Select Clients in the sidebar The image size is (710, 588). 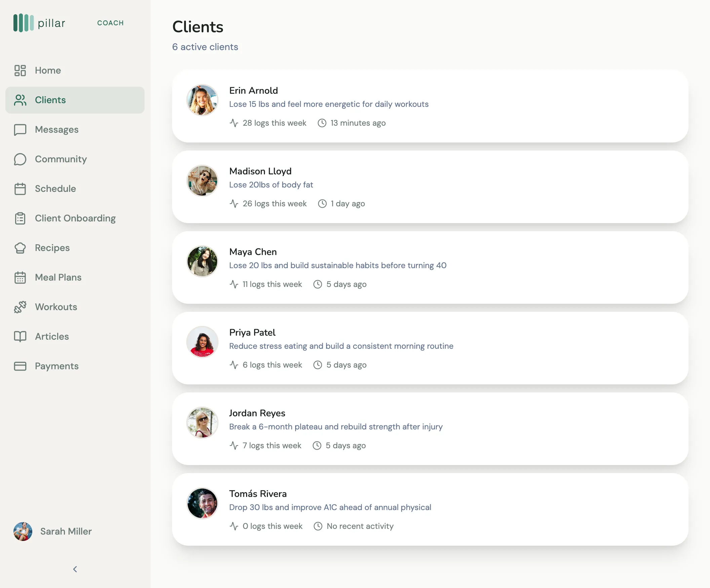pyautogui.click(x=75, y=100)
